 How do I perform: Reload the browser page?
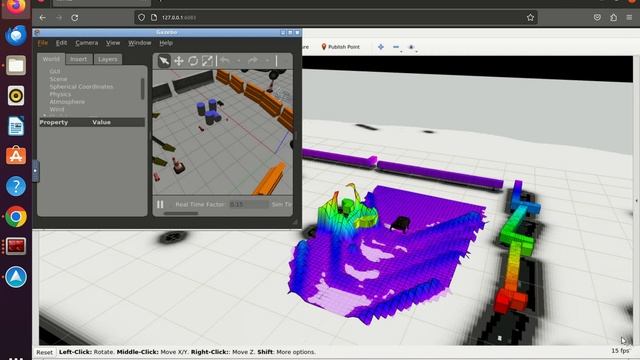coord(75,18)
